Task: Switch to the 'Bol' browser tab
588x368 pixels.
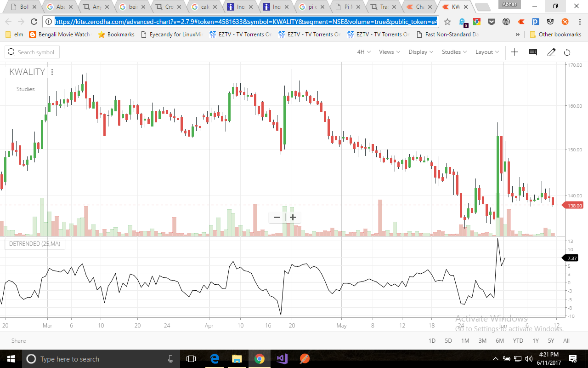Action: click(x=24, y=7)
